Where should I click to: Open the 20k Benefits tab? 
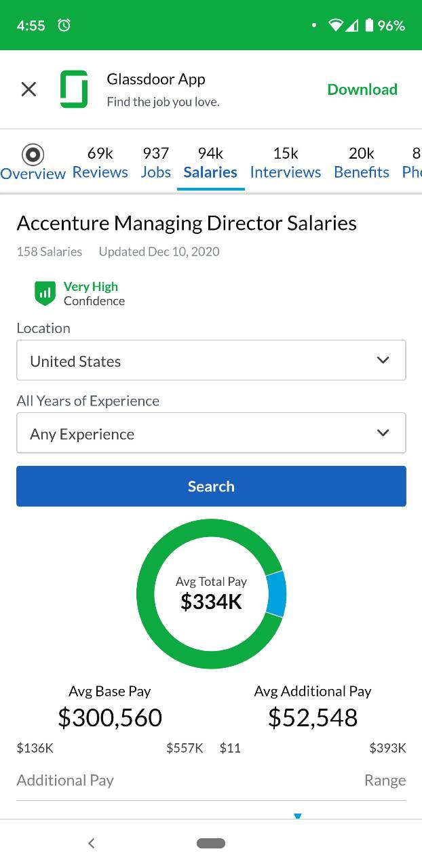(x=362, y=163)
